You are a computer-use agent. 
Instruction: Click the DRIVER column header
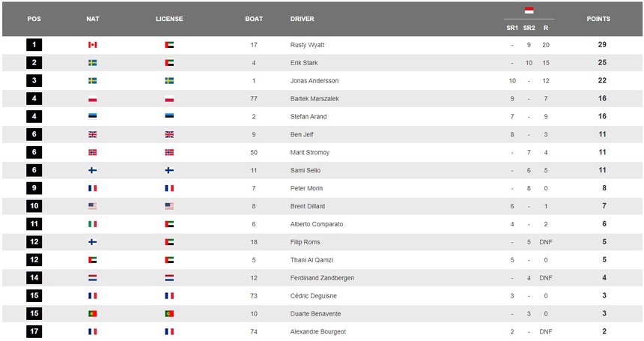click(x=302, y=19)
